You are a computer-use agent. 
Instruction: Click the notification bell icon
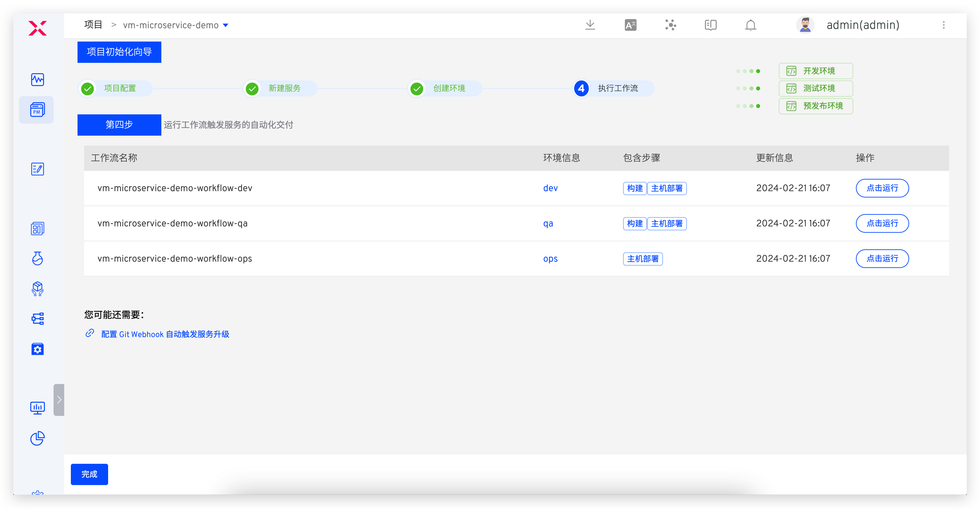pos(750,25)
